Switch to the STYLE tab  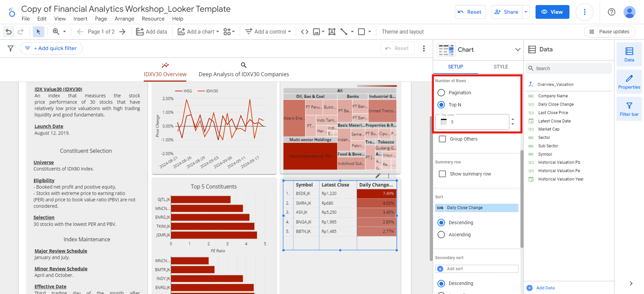point(501,67)
